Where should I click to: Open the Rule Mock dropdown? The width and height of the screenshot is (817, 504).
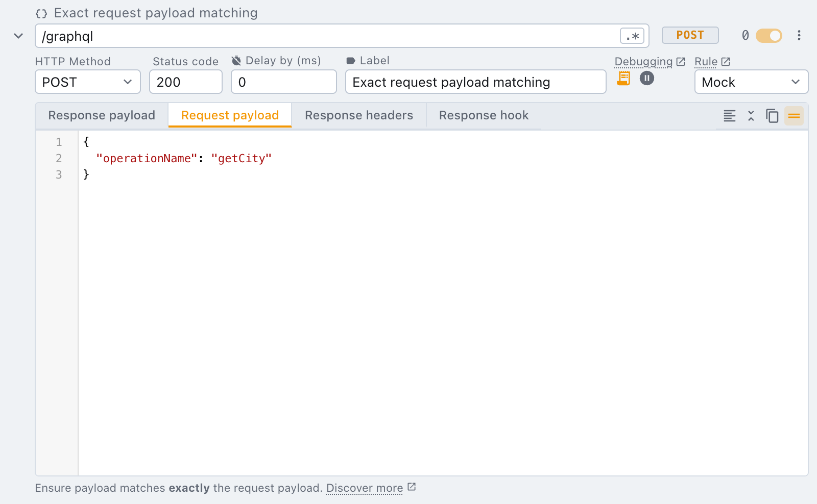click(x=751, y=82)
